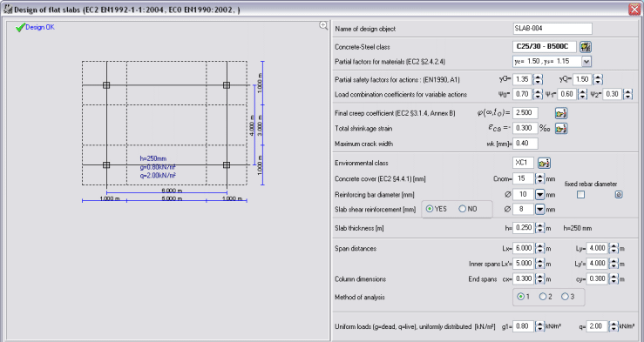Click the green Design OK checkmark icon
The height and width of the screenshot is (342, 644).
point(20,28)
